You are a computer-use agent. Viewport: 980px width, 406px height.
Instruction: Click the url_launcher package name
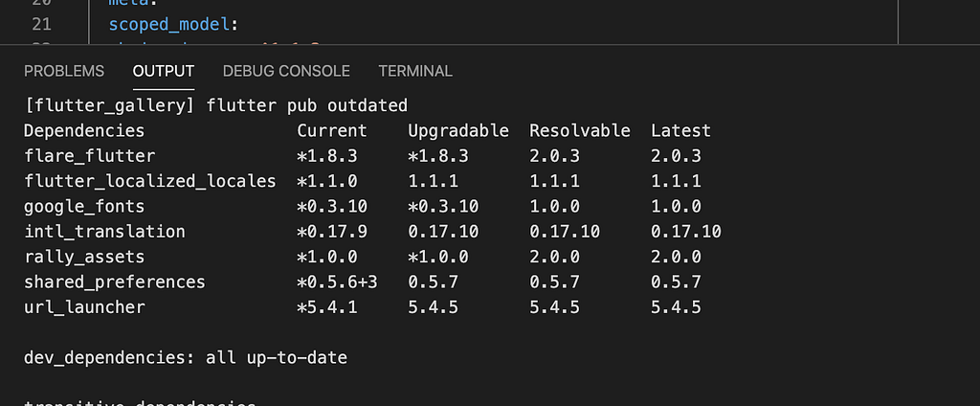coord(84,307)
